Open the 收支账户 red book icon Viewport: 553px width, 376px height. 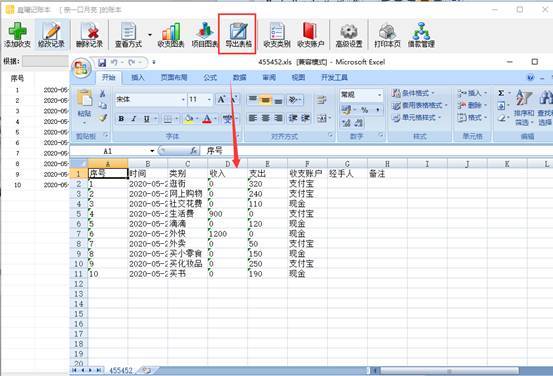pos(310,31)
